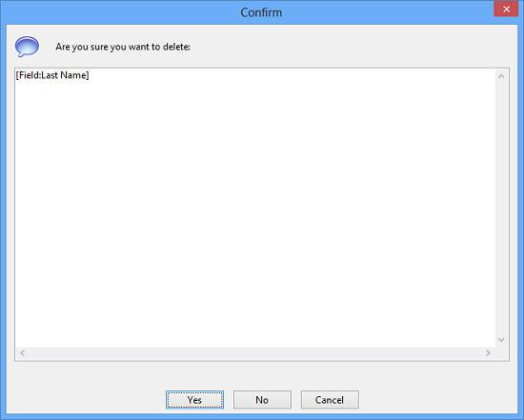524x420 pixels.
Task: Click the list's scroll down arrow
Action: [x=501, y=340]
